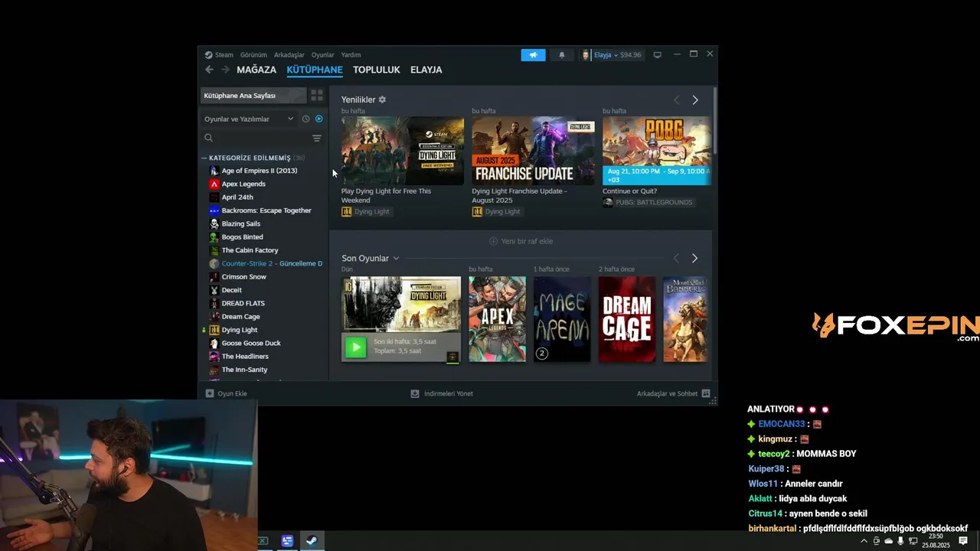Open the Steam announcements megaphone button
Image resolution: width=980 pixels, height=551 pixels.
point(533,55)
